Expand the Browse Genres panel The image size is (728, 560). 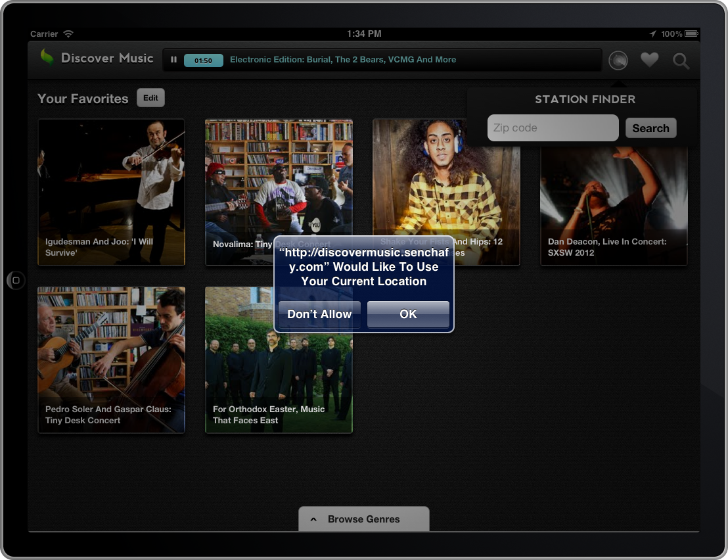(x=363, y=519)
